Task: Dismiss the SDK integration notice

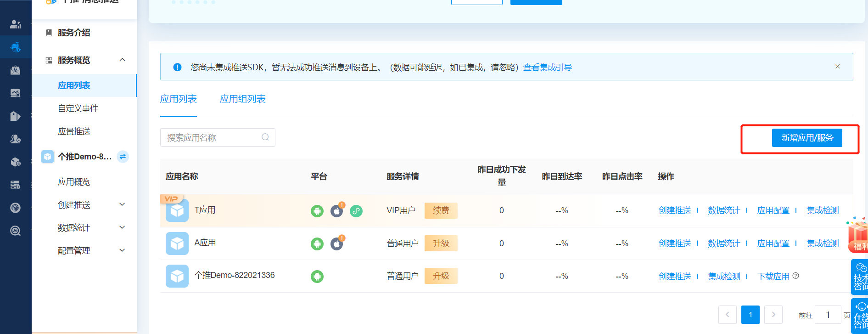Action: [x=838, y=67]
